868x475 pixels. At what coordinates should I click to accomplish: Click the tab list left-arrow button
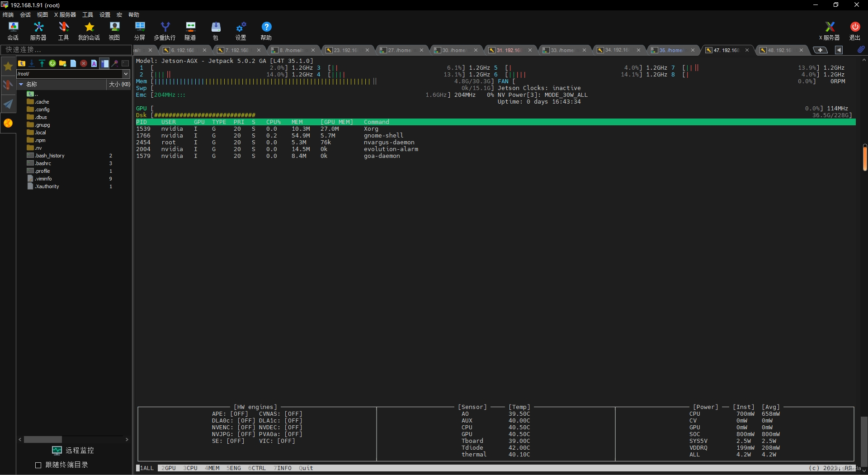coord(839,50)
